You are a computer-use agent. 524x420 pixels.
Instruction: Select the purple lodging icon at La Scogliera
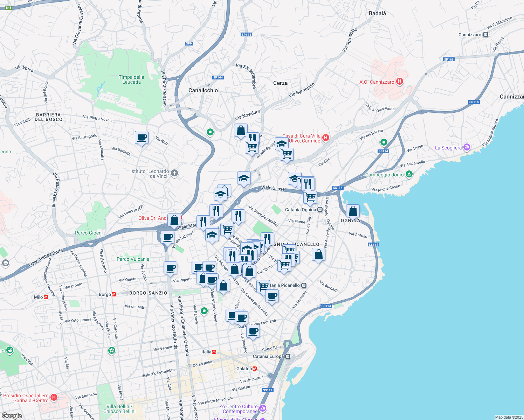pos(467,147)
